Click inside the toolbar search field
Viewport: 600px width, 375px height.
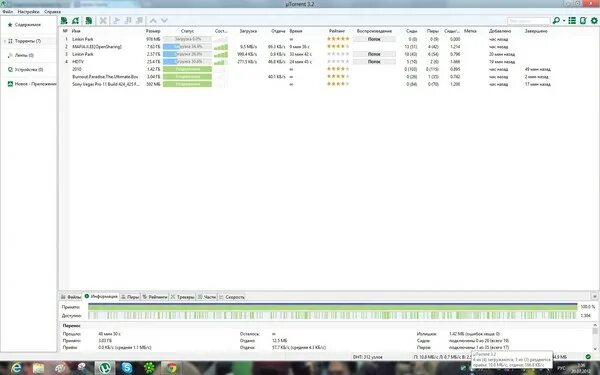[528, 21]
